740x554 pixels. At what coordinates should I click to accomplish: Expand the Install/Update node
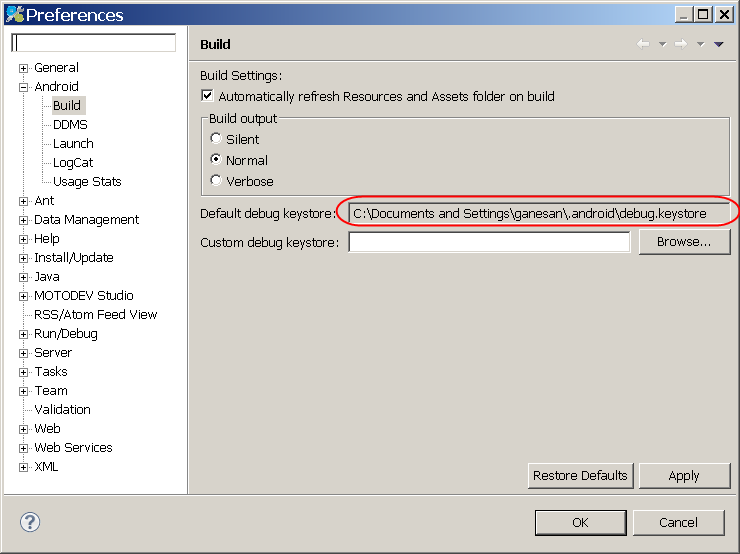23,258
